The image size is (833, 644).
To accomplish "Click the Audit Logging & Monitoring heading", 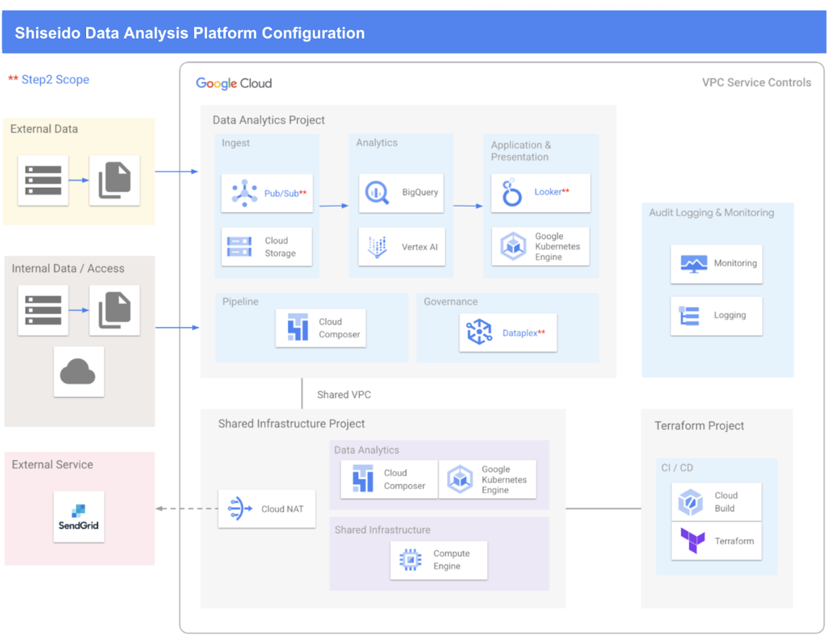I will (712, 212).
